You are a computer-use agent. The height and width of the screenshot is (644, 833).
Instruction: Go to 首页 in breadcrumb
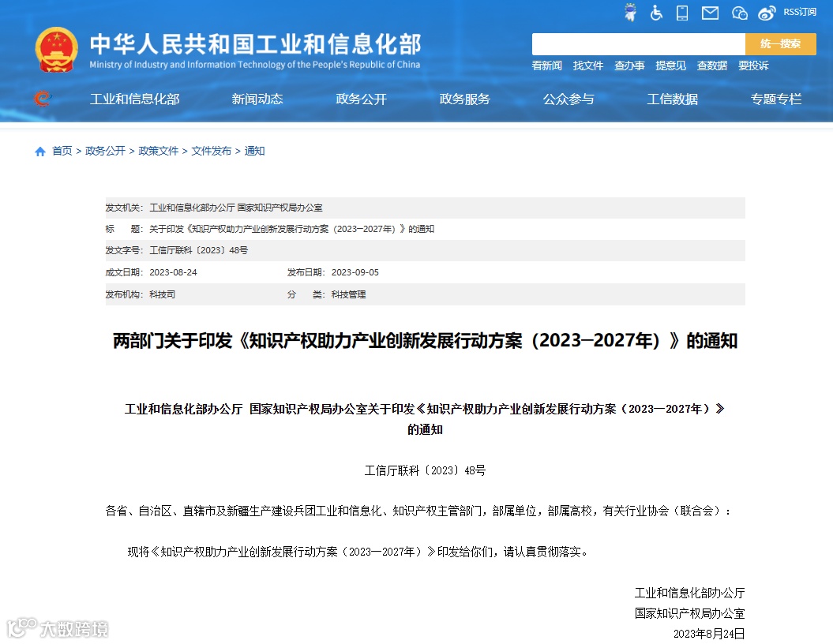click(x=62, y=152)
